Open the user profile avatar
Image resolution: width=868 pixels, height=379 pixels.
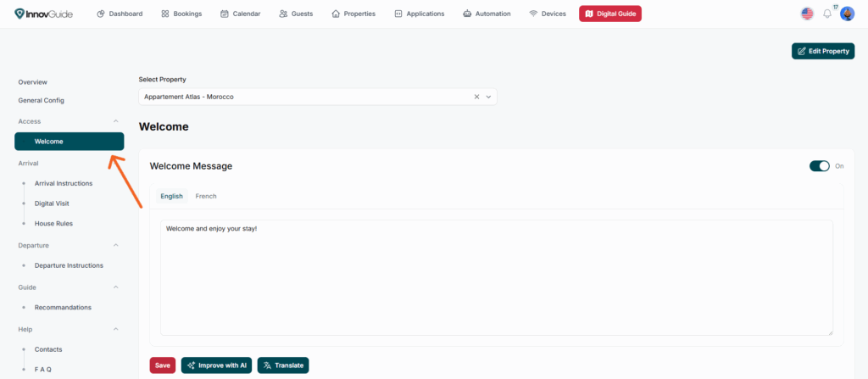pyautogui.click(x=847, y=14)
